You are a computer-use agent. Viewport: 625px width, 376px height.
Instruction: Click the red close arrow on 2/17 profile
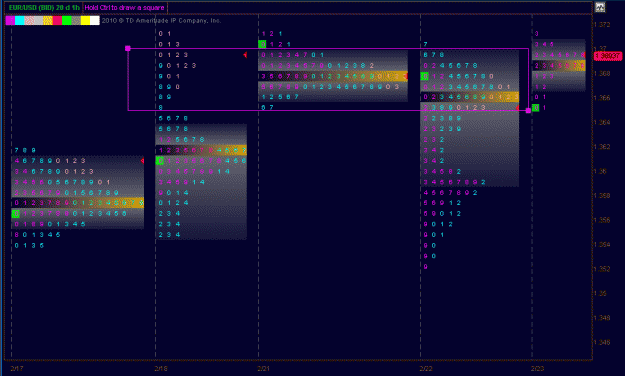point(142,161)
